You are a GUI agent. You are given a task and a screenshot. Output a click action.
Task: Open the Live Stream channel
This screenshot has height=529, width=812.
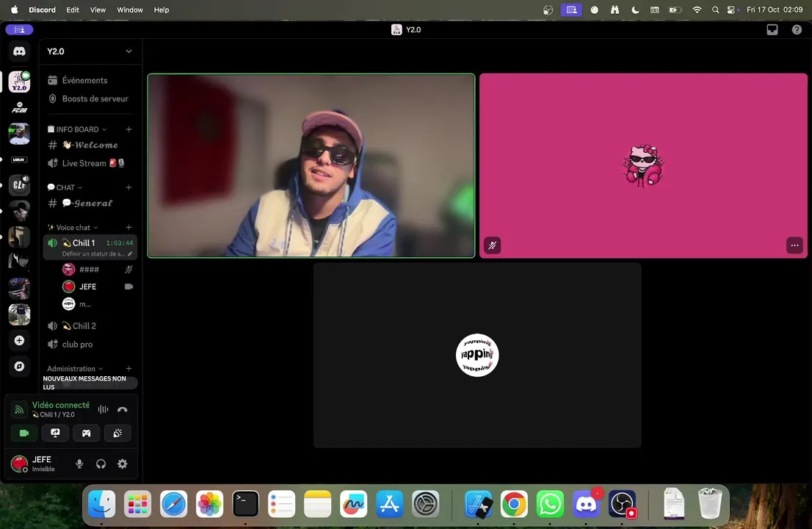pyautogui.click(x=90, y=163)
